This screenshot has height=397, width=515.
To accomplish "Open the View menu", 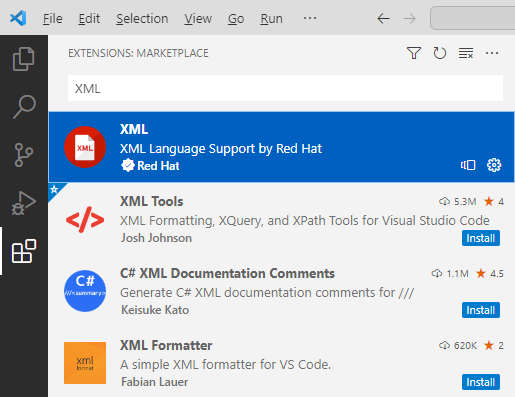I will click(198, 19).
